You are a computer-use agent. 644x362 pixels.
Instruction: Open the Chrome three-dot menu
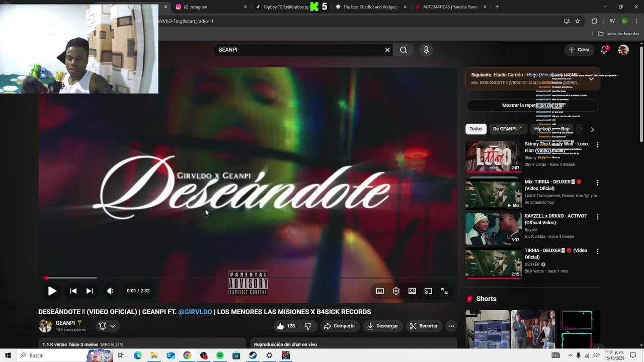tap(637, 21)
